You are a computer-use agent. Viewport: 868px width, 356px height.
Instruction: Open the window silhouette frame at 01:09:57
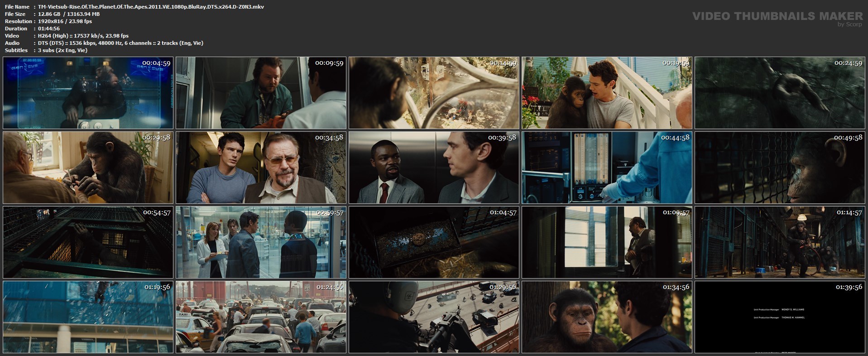point(607,242)
